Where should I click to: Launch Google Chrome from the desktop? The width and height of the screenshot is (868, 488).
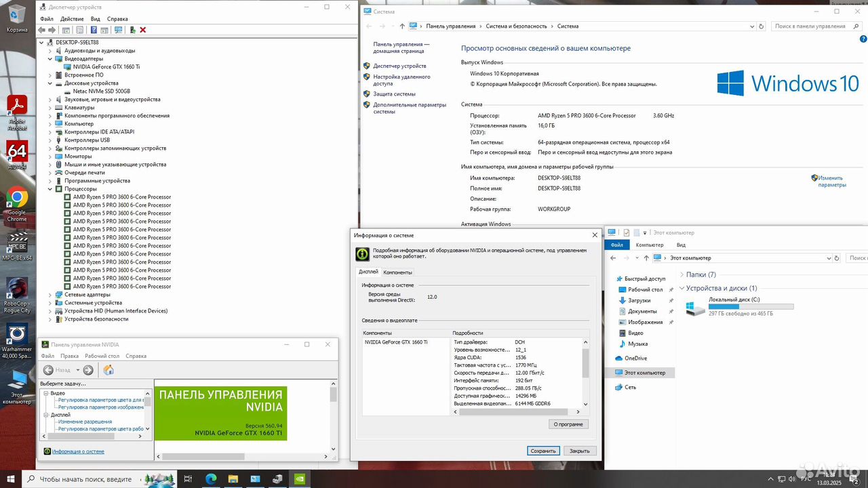[17, 205]
